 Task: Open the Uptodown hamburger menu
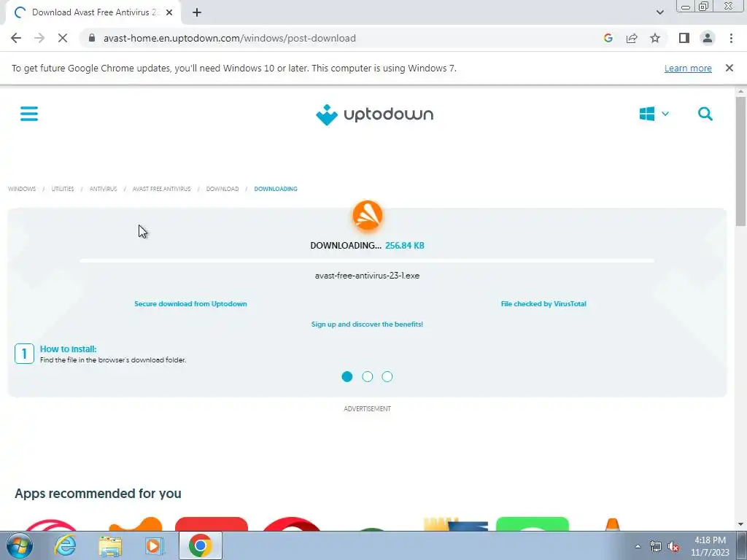point(29,114)
